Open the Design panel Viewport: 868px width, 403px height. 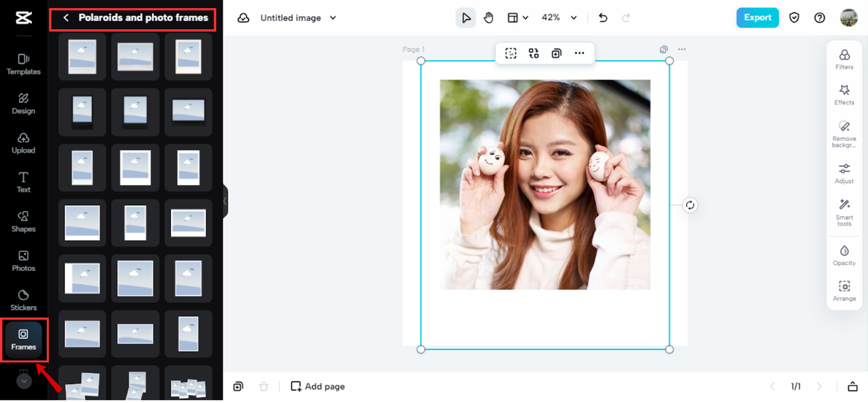pos(24,103)
